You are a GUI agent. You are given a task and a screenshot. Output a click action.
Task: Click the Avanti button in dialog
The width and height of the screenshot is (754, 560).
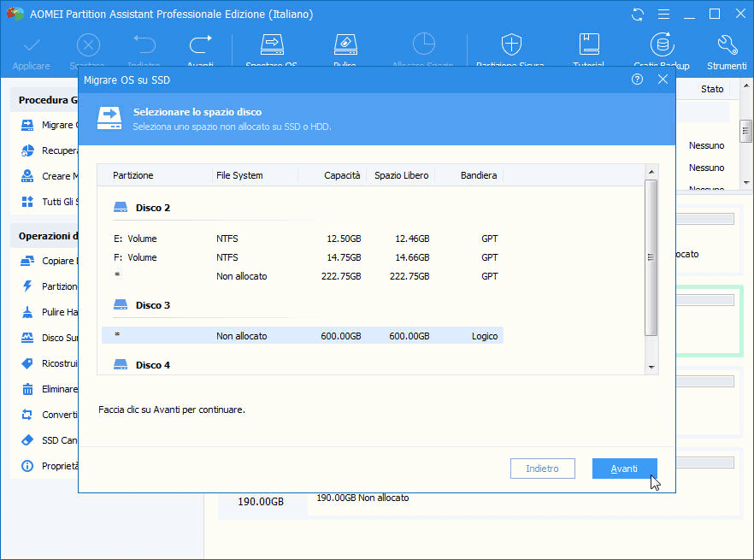624,469
